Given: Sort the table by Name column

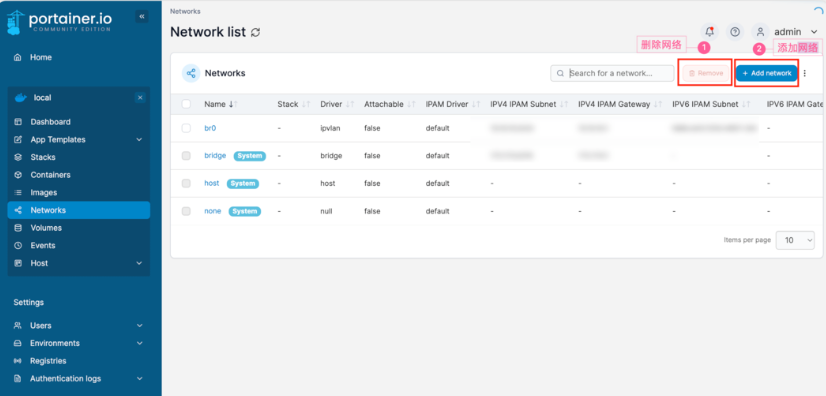Looking at the screenshot, I should (x=221, y=104).
